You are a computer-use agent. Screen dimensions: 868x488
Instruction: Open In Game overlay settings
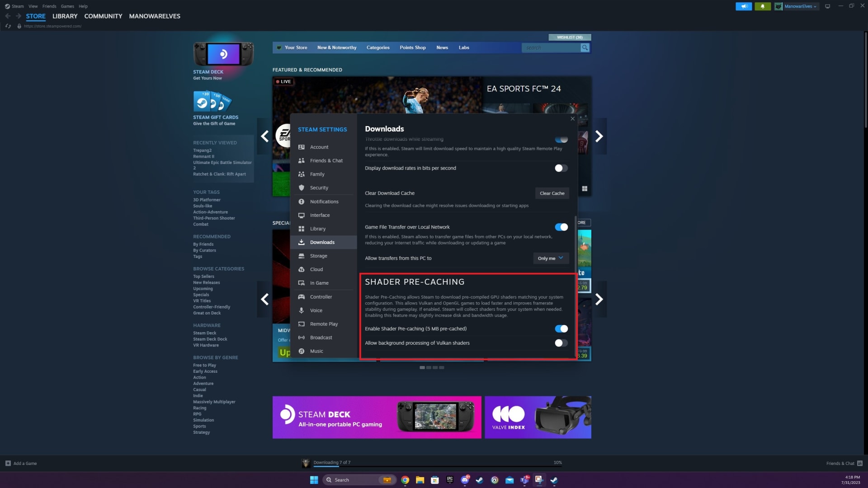[x=323, y=283]
